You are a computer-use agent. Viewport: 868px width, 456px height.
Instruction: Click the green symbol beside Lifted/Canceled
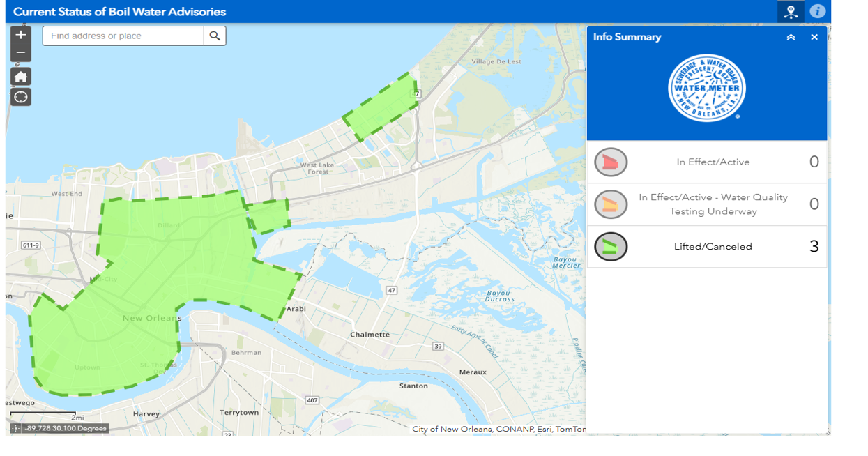(609, 246)
